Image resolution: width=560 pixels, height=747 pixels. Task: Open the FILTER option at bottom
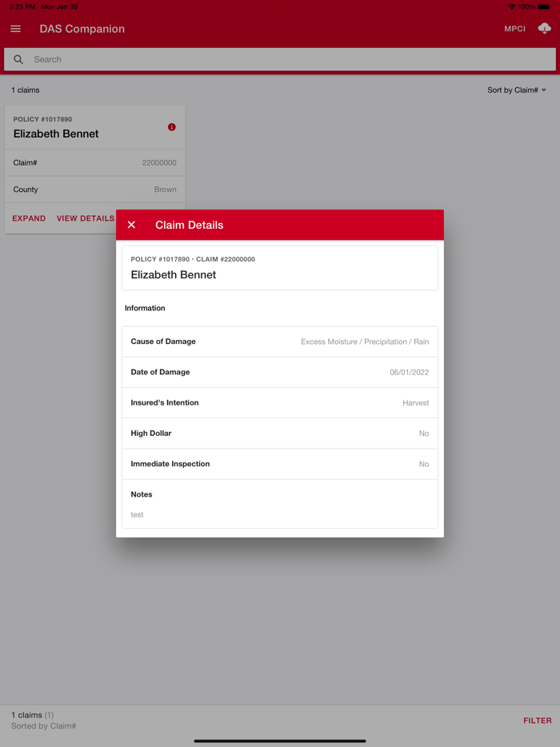click(x=537, y=721)
